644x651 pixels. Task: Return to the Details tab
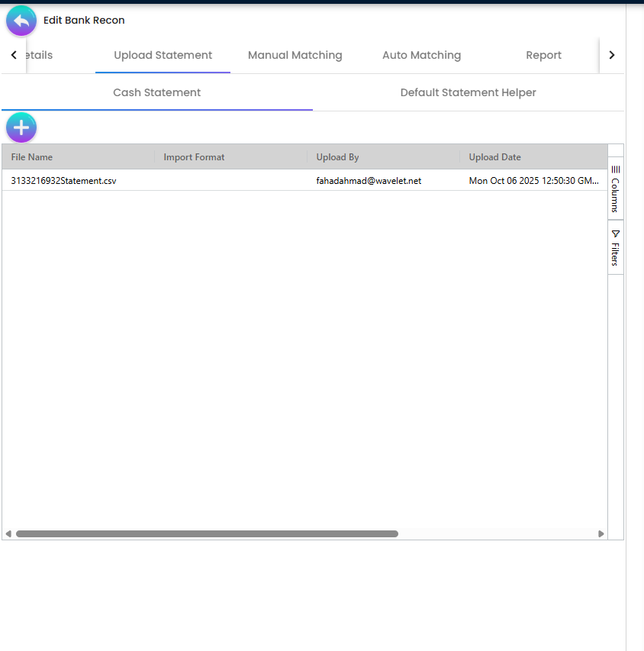pyautogui.click(x=37, y=55)
